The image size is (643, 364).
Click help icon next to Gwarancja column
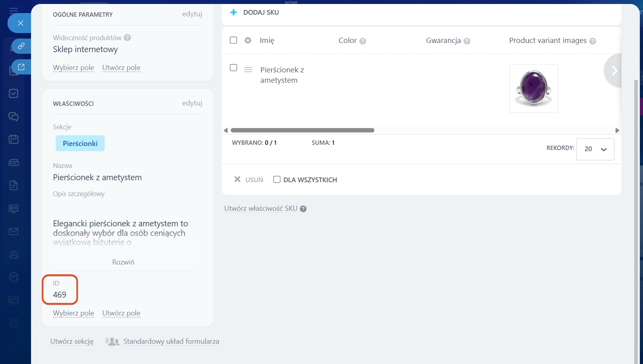(x=467, y=41)
